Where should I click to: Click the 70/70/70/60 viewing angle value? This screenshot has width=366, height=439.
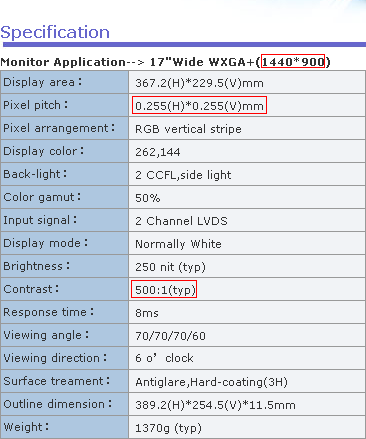tap(170, 336)
